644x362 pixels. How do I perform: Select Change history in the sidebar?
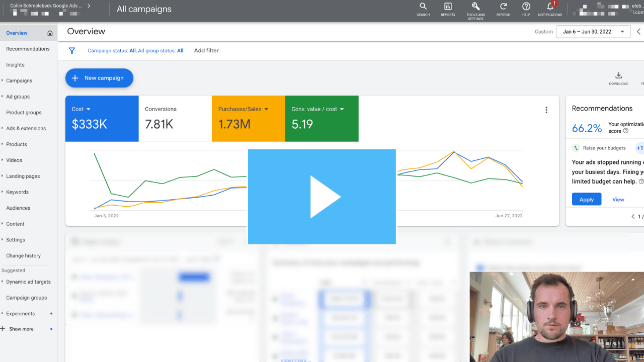coord(23,256)
